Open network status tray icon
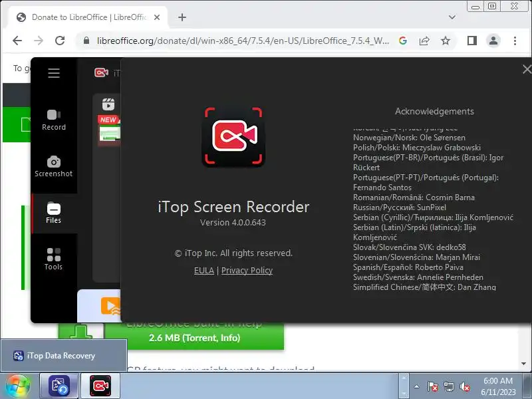 [x=448, y=386]
